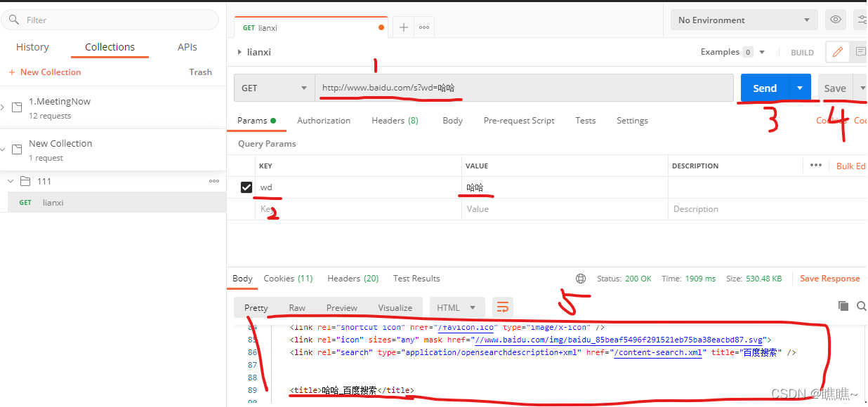Viewport: 868px width, 407px height.
Task: Click the 哈哈 value cell
Action: [x=565, y=187]
